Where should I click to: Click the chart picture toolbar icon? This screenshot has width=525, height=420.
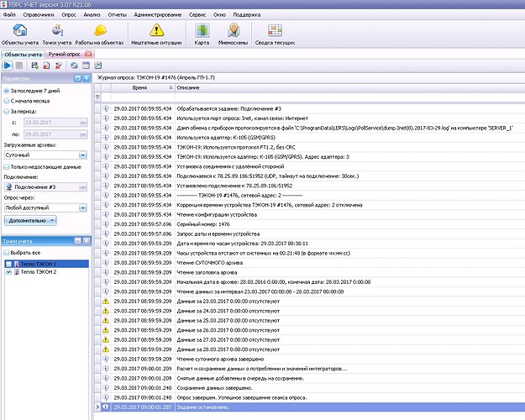click(x=97, y=66)
